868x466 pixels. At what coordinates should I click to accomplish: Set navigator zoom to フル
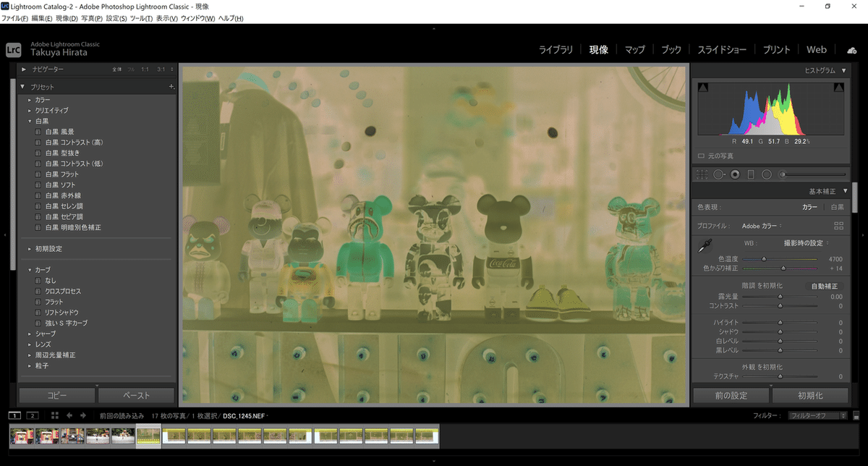(131, 69)
